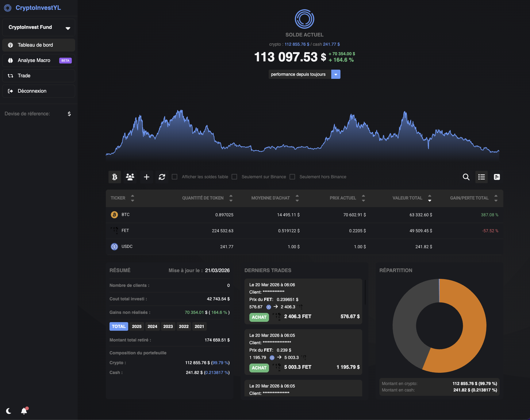
Task: Enable 'Afficher les soldes faible'
Action: coord(175,177)
